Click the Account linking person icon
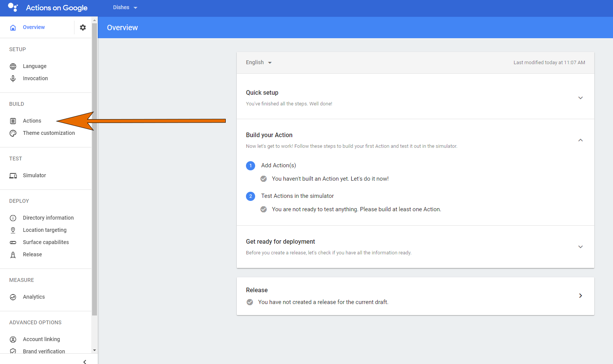Screen dimensions: 613x364 (13, 340)
